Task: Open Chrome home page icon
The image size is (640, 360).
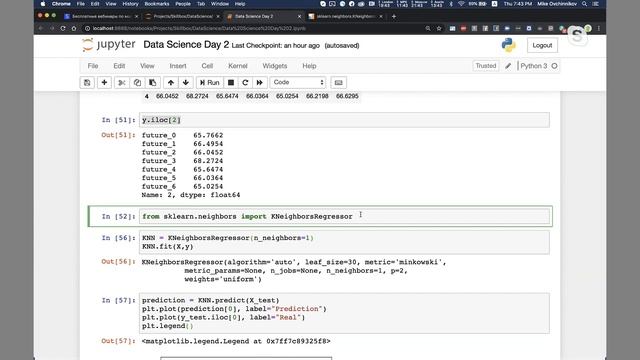Action: [x=74, y=29]
